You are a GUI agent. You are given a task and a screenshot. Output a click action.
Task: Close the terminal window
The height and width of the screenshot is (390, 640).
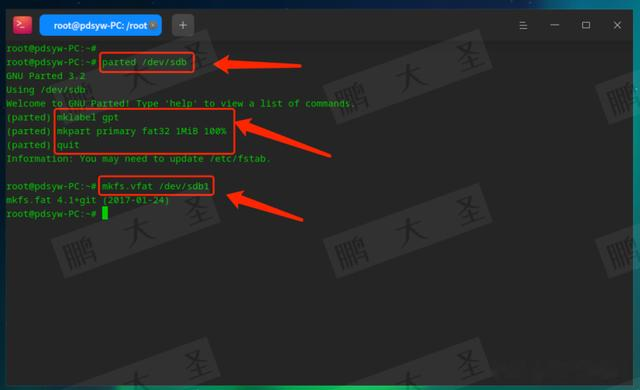pos(617,25)
